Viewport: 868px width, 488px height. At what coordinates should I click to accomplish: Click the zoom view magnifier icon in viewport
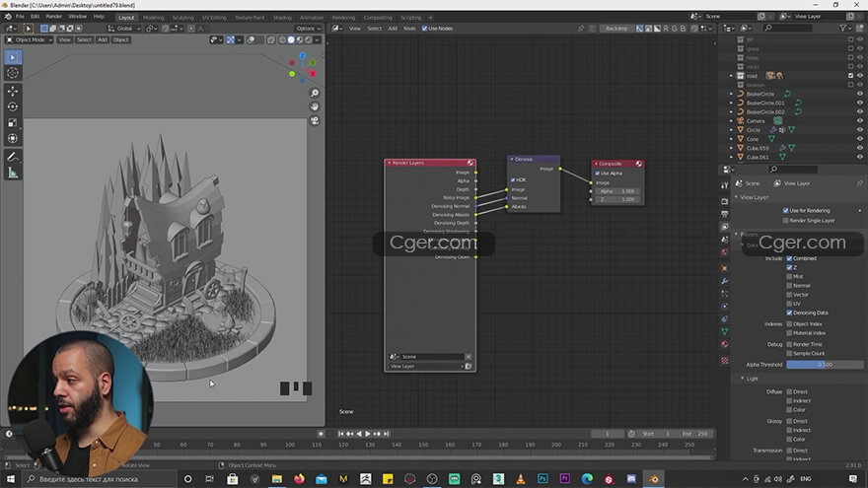click(x=315, y=93)
